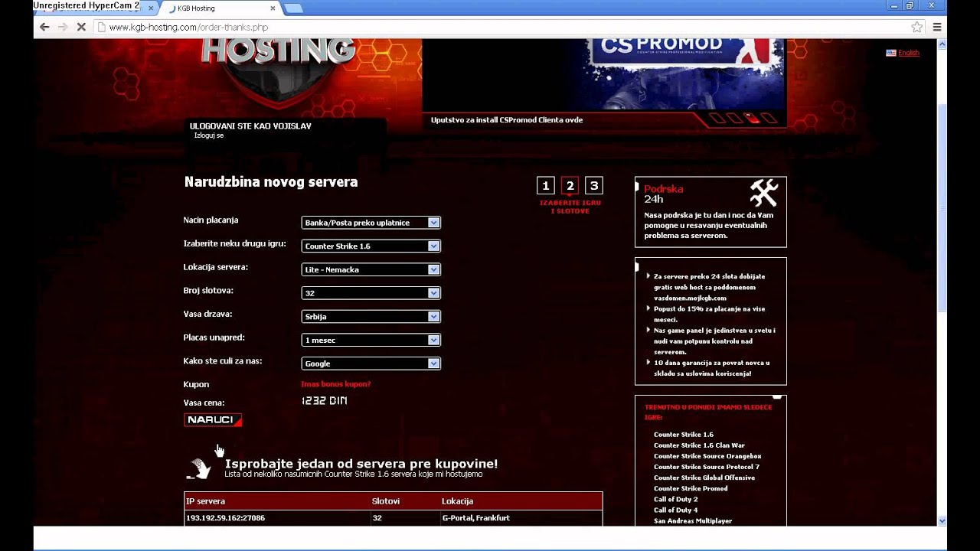The height and width of the screenshot is (551, 980).
Task: Open the Broj slotova dropdown
Action: click(x=371, y=293)
